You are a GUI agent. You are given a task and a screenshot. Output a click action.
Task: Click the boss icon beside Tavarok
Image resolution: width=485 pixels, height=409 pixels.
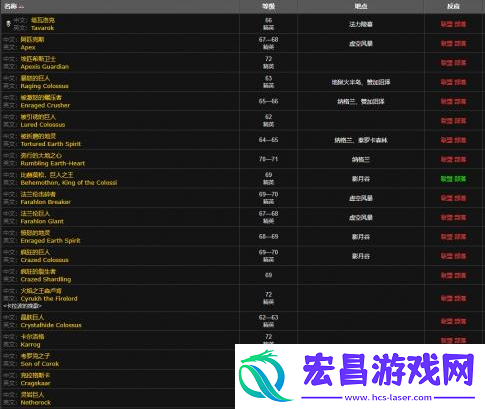click(9, 24)
